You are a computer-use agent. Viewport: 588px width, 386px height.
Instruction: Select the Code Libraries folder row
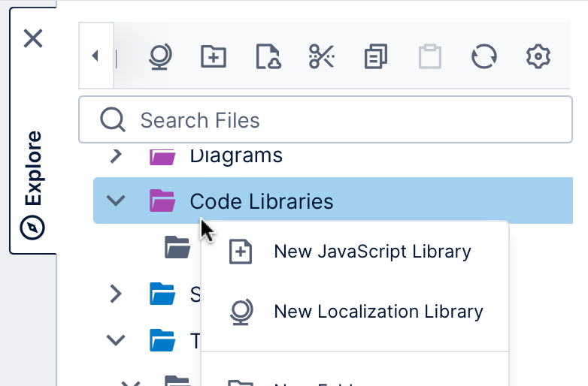(261, 201)
